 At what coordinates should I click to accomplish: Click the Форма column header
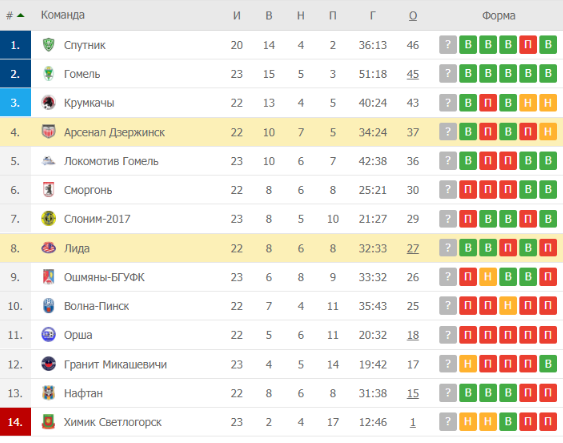(x=498, y=15)
